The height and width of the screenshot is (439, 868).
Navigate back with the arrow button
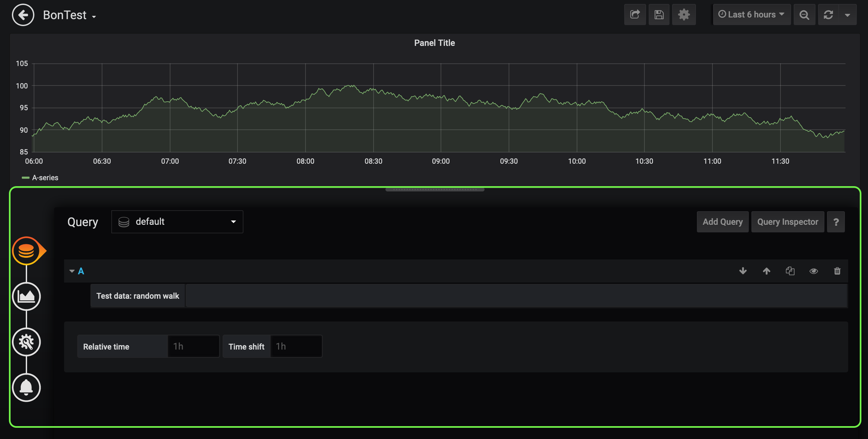click(23, 15)
